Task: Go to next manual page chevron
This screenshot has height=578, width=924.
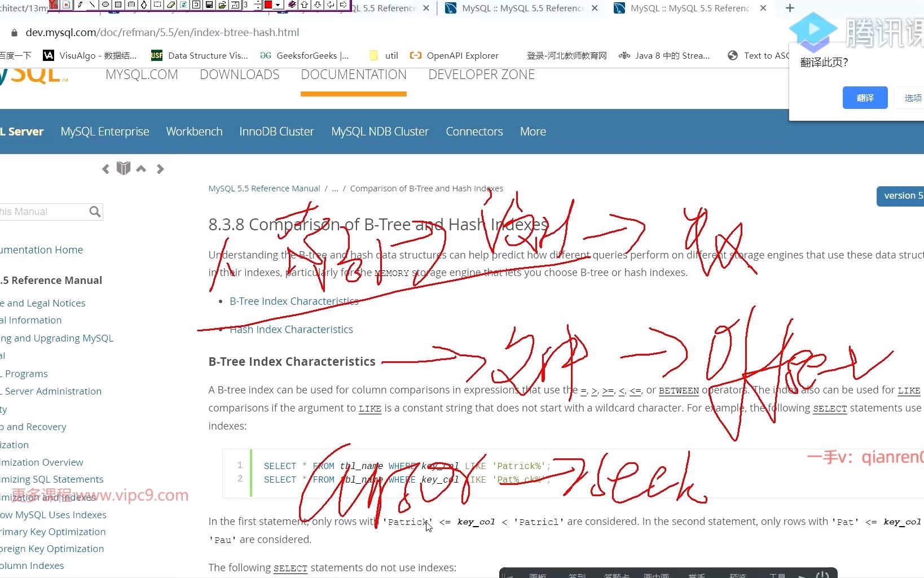Action: coord(160,169)
